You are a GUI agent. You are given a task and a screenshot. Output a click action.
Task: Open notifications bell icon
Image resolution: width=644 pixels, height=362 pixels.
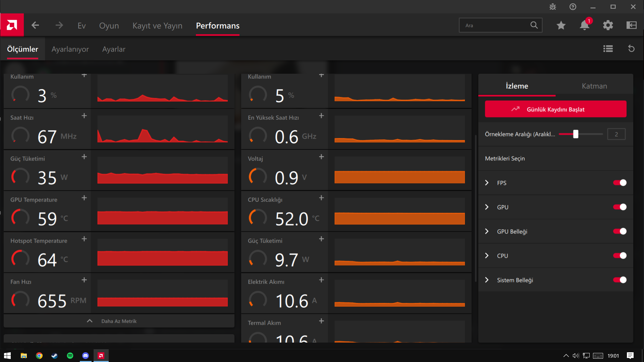click(585, 25)
